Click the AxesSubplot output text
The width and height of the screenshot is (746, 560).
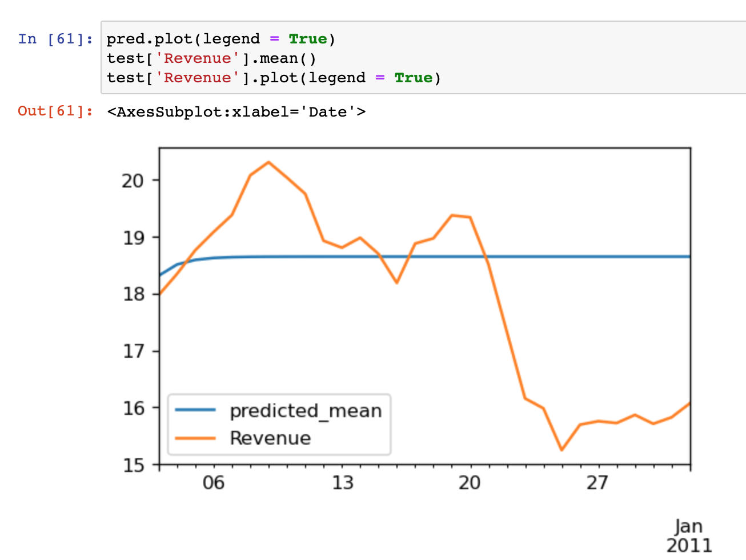pyautogui.click(x=236, y=112)
